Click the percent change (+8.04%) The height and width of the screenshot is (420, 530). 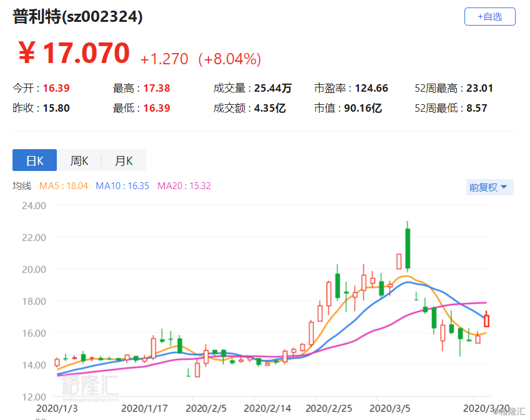[x=230, y=59]
